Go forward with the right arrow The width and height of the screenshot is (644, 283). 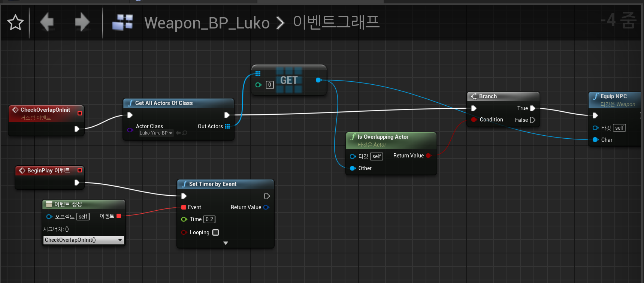82,22
